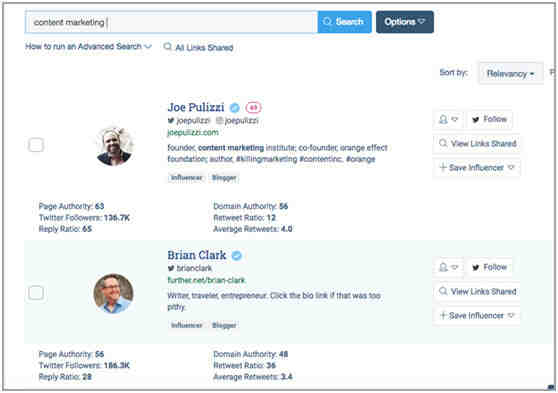Click the All Links Shared search link
Screen dimensions: 558x393
pyautogui.click(x=198, y=47)
